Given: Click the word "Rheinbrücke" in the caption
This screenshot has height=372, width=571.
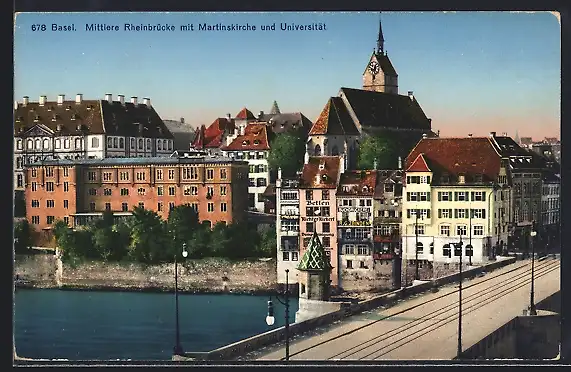Looking at the screenshot, I should (x=150, y=27).
